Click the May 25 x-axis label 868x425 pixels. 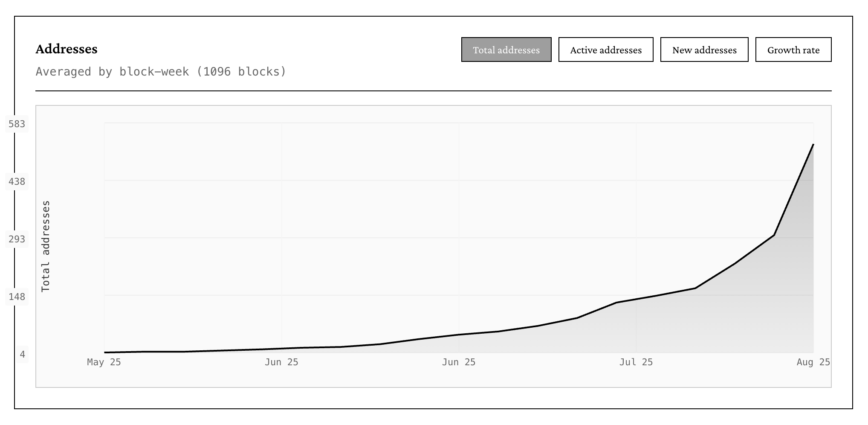coord(104,362)
